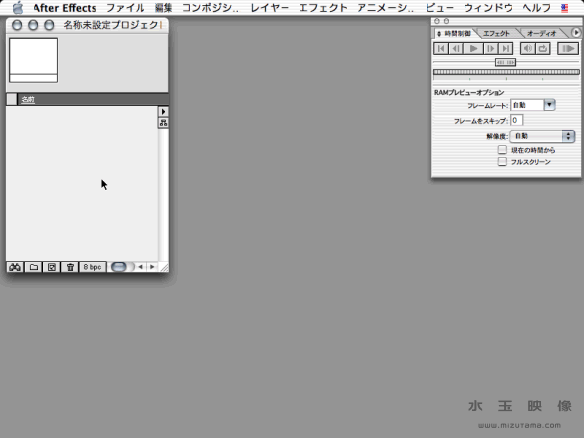Open the アニメーション menu

tap(385, 8)
